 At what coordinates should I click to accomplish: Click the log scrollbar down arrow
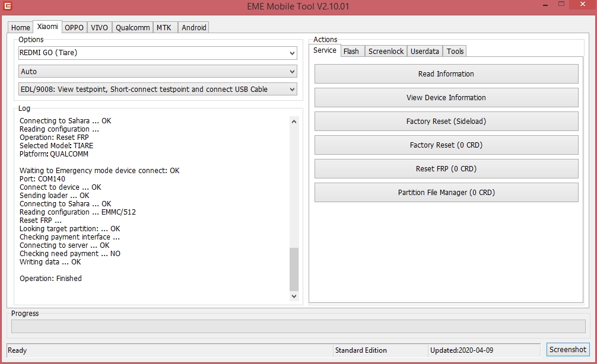click(294, 296)
